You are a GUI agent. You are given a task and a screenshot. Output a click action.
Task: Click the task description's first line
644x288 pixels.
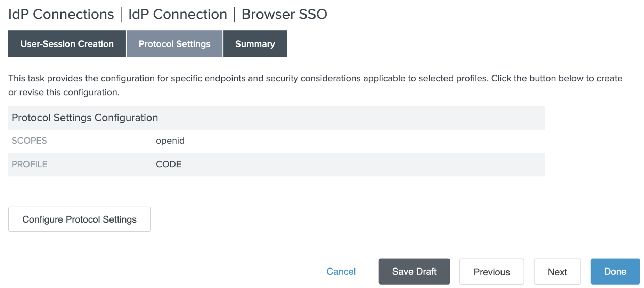point(315,78)
